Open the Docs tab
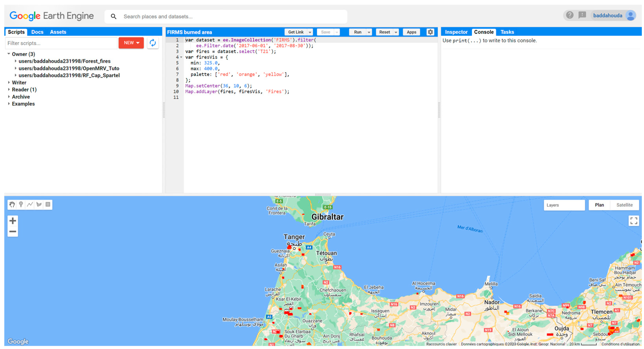This screenshot has width=644, height=349. point(37,32)
